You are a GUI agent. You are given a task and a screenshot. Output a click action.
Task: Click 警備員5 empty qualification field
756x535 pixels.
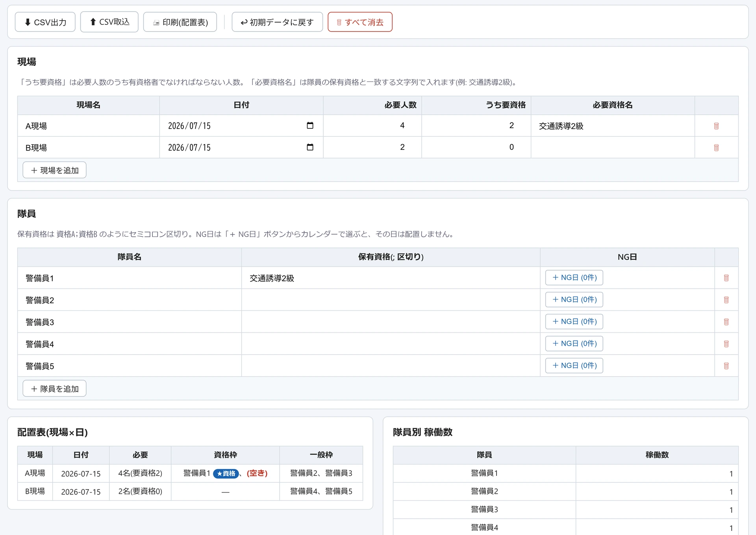(391, 366)
